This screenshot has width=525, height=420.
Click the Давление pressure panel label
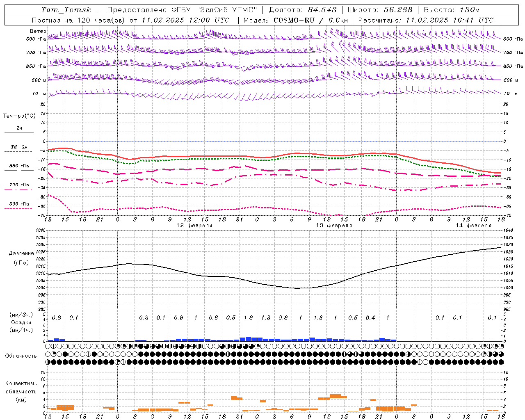click(21, 253)
